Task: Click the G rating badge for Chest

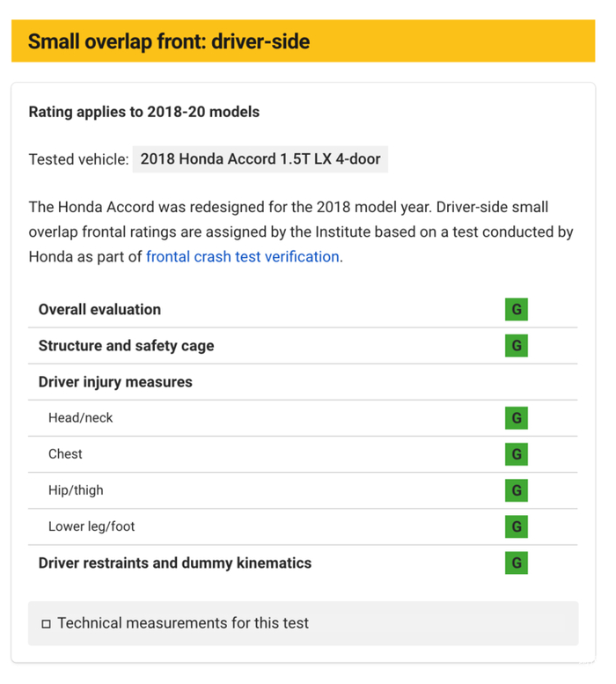Action: [x=517, y=454]
